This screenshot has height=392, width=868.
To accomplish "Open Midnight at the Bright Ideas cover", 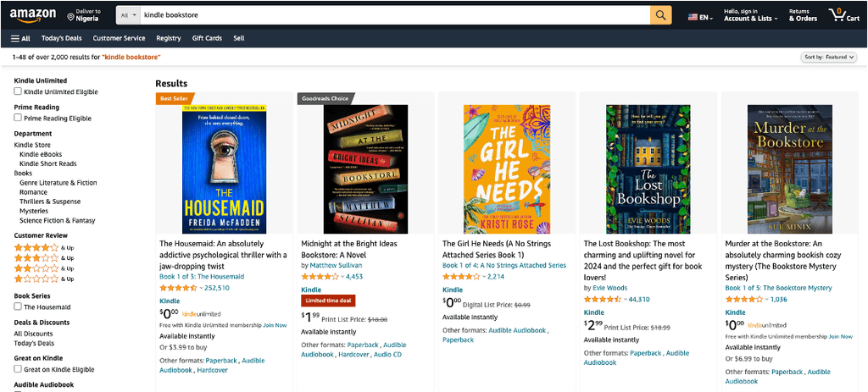I will [365, 169].
